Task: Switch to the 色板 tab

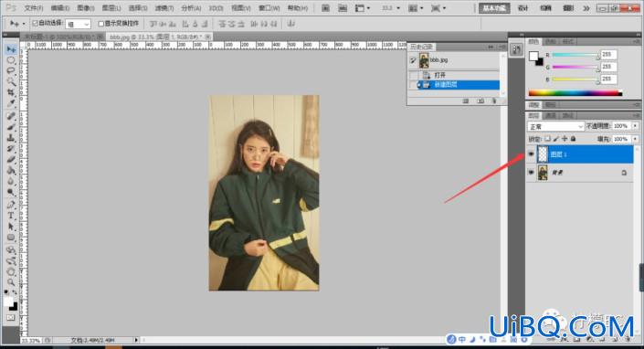Action: [550, 41]
